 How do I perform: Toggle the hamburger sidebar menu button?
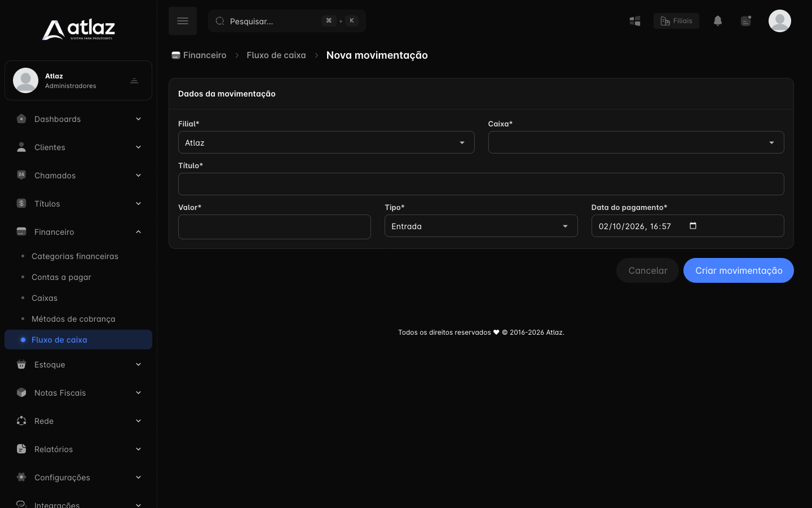(183, 21)
